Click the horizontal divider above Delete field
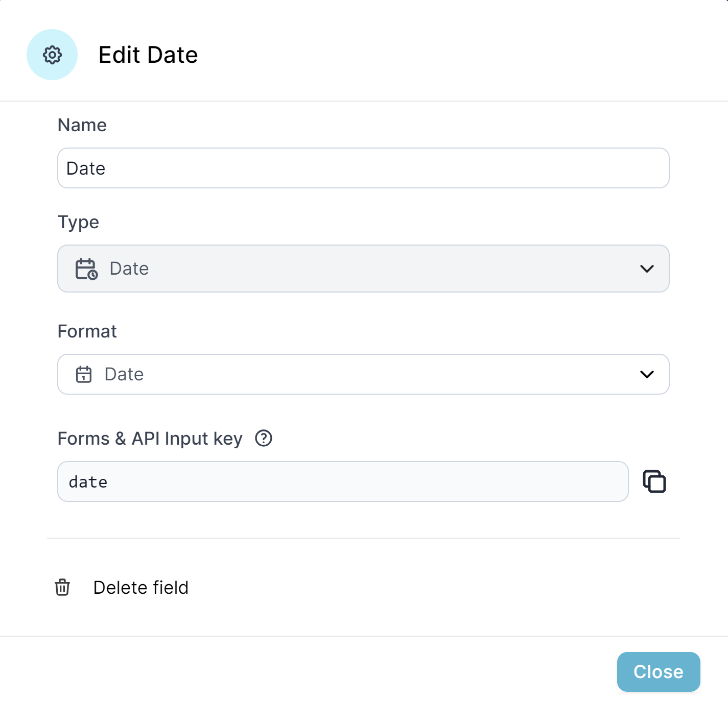This screenshot has width=728, height=702. (363, 538)
